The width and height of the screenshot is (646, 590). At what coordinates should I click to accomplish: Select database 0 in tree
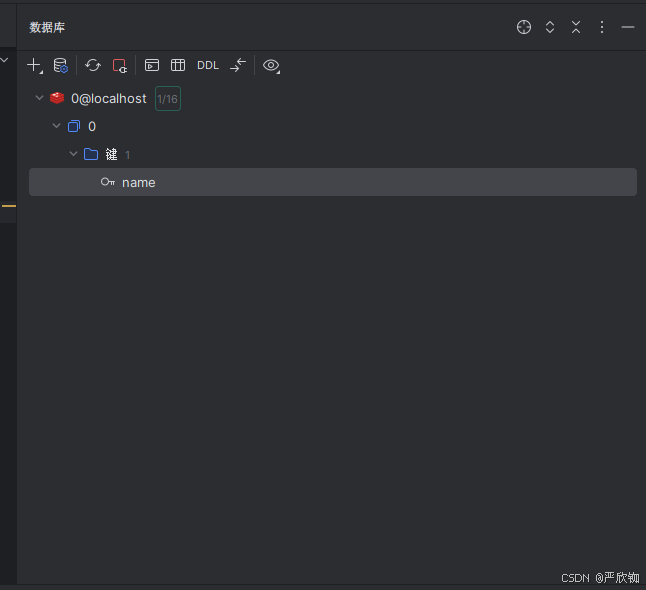click(92, 126)
